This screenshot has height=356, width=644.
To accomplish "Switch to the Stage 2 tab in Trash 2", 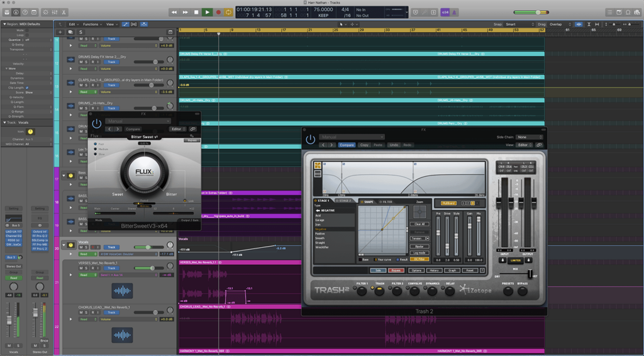I will pos(344,201).
